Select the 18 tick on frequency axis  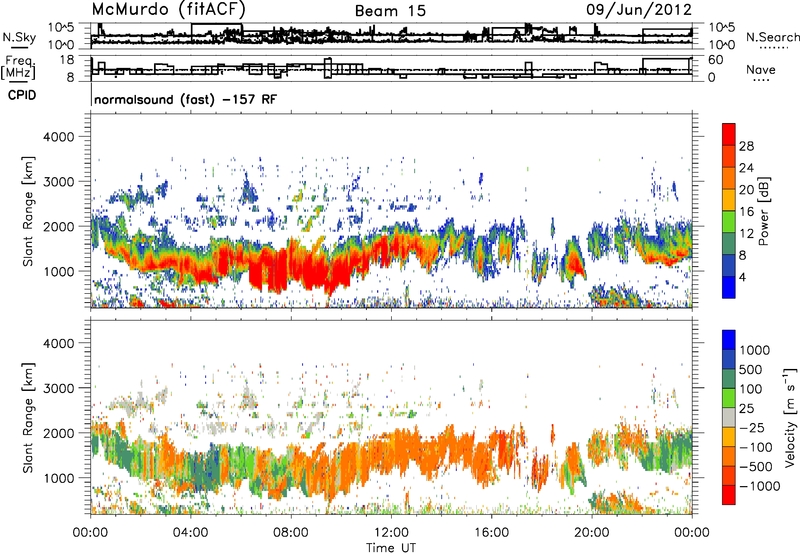point(67,60)
